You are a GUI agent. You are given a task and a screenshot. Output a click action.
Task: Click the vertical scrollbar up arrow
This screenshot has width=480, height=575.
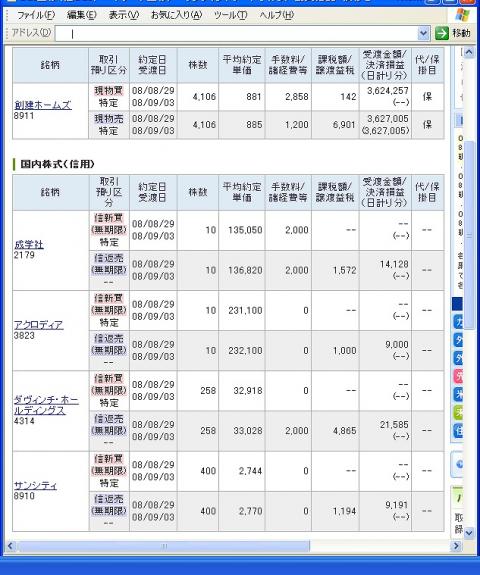[469, 53]
